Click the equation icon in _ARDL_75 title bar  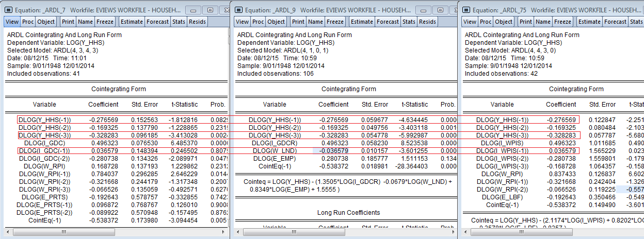tap(466, 9)
